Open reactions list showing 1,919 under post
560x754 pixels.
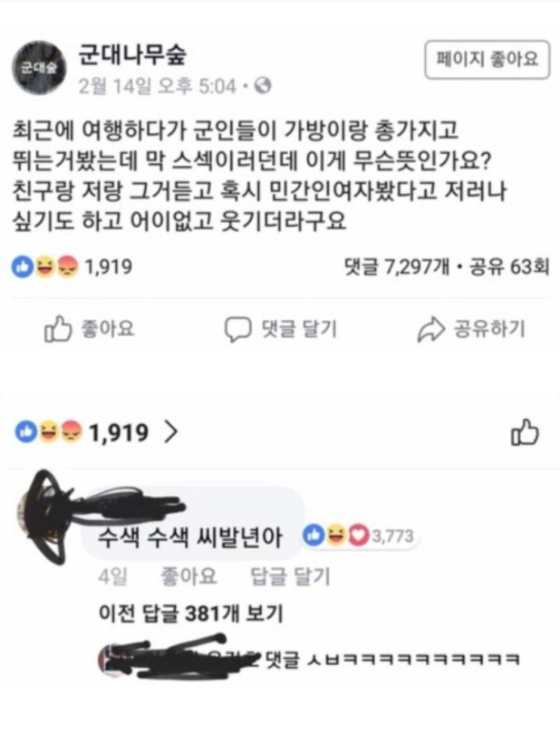(x=72, y=266)
